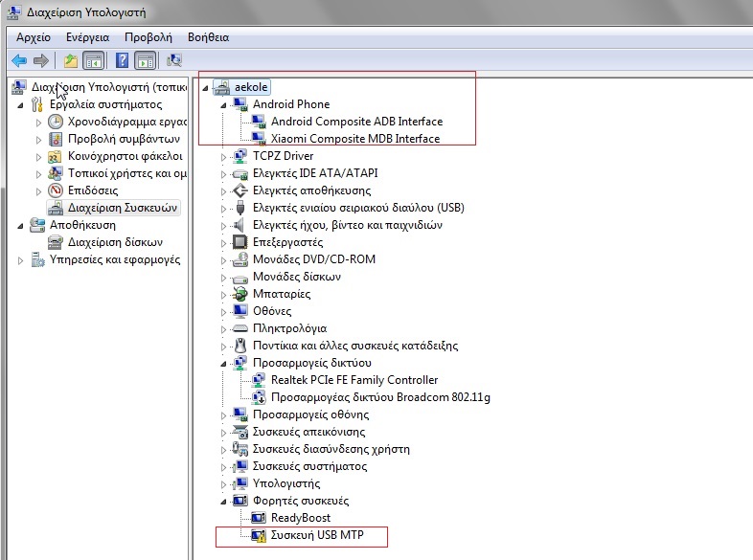Select Xiaomi Composite MDB Interface device

pos(355,139)
